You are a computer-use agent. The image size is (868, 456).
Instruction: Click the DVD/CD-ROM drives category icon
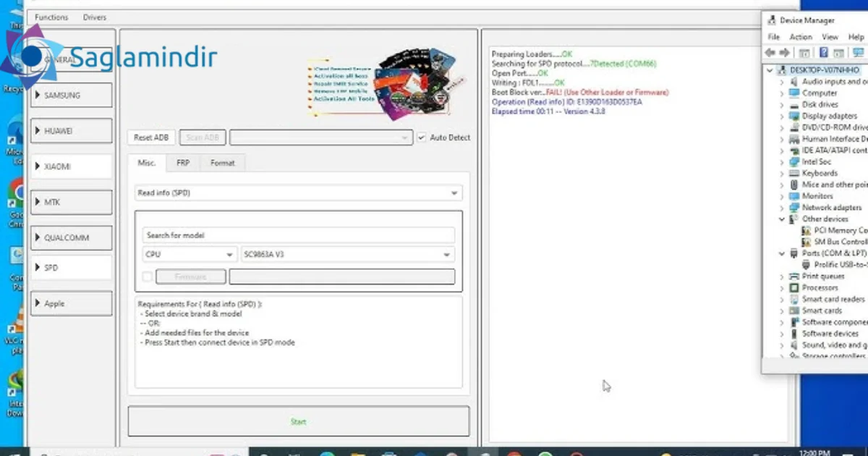pos(794,127)
